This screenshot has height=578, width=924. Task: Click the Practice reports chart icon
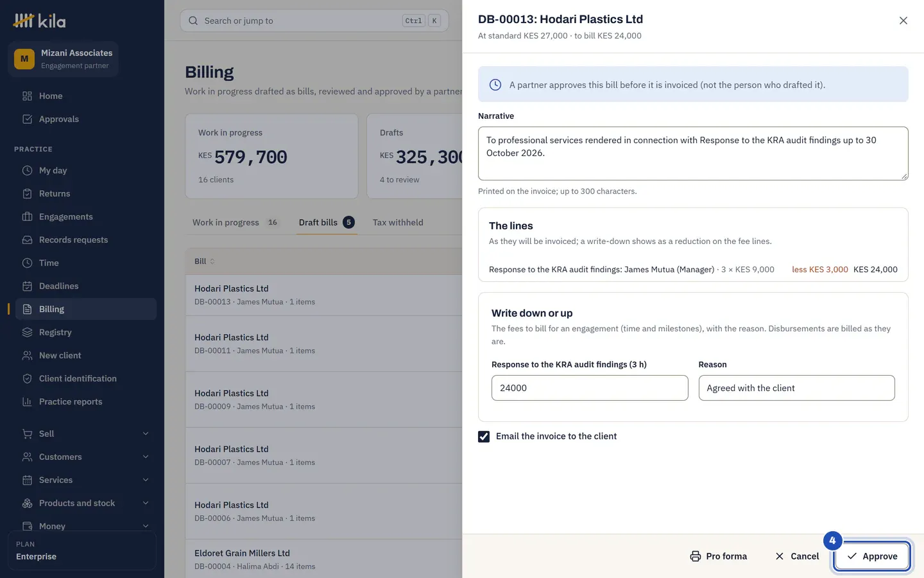point(27,401)
